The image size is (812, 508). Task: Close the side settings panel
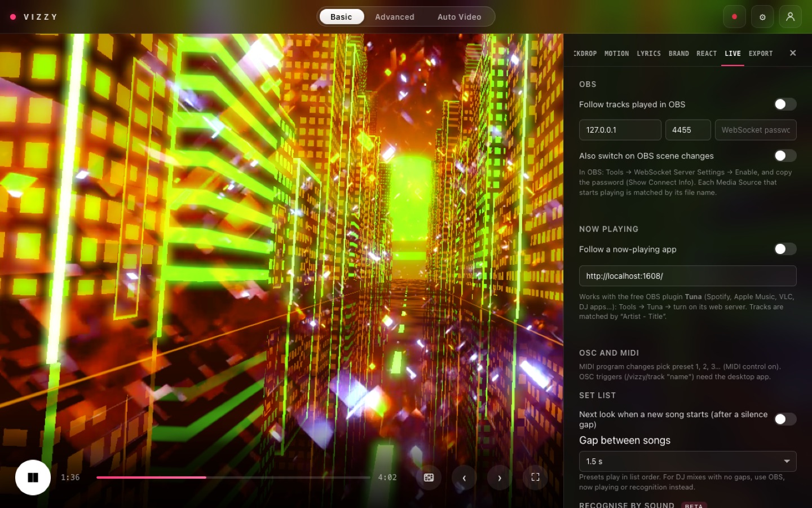click(x=793, y=53)
